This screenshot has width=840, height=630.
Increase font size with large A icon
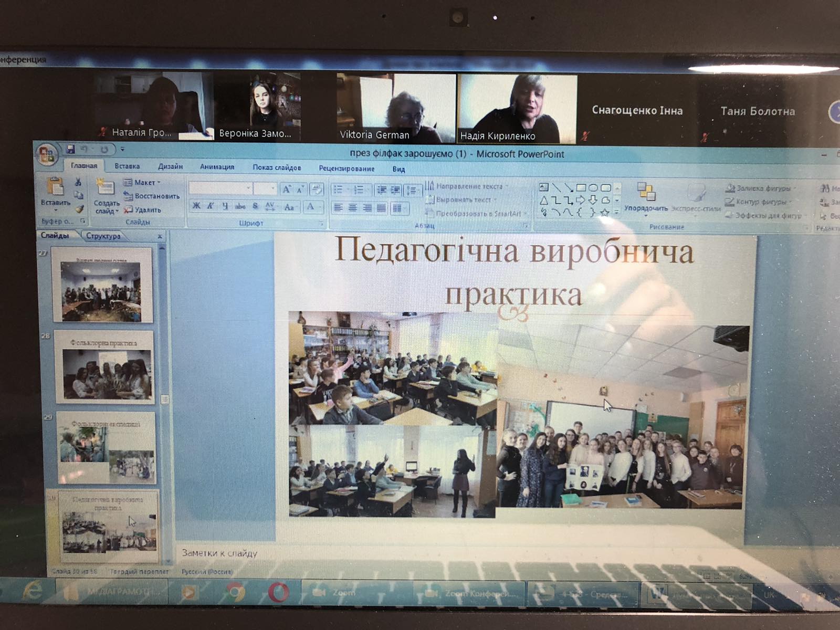click(287, 190)
